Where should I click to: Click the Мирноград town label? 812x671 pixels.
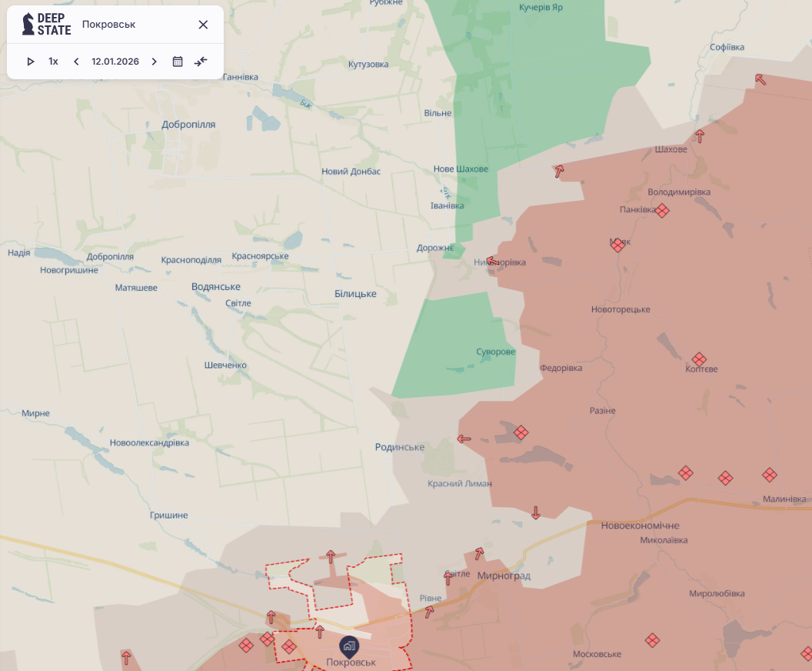[504, 576]
